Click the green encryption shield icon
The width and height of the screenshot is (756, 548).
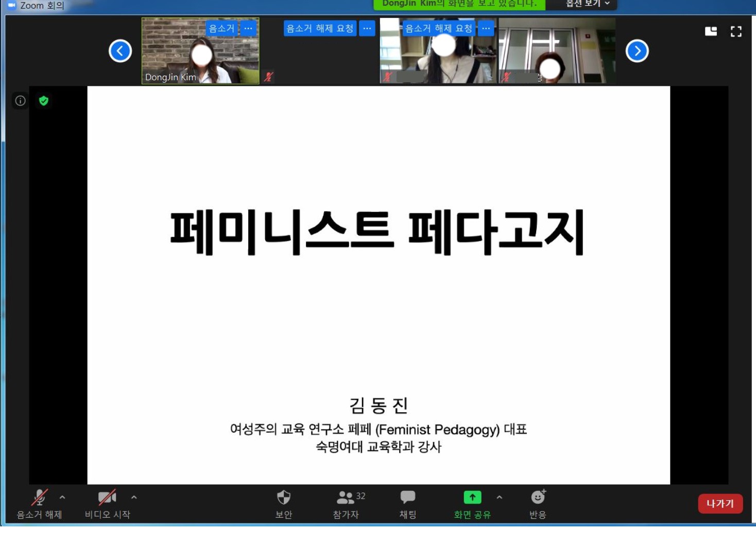tap(44, 101)
